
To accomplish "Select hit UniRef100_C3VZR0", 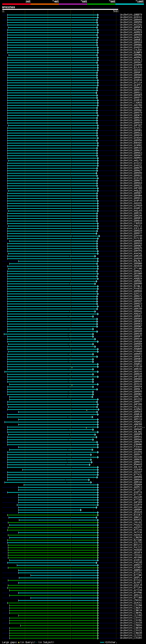I will point(131,638).
